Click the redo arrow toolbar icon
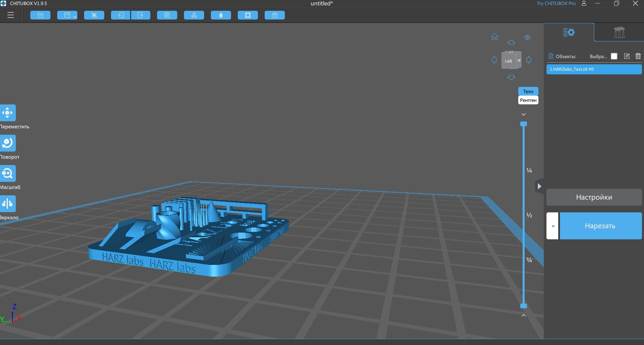This screenshot has width=644, height=345. coord(141,15)
